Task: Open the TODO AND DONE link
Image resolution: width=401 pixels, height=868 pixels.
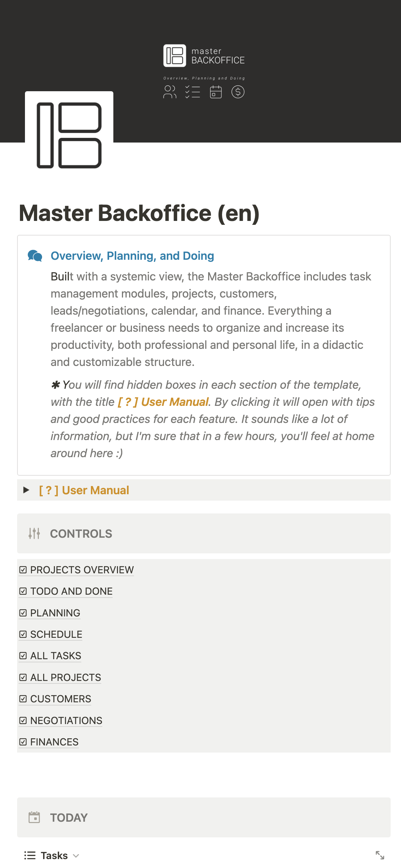Action: tap(71, 591)
